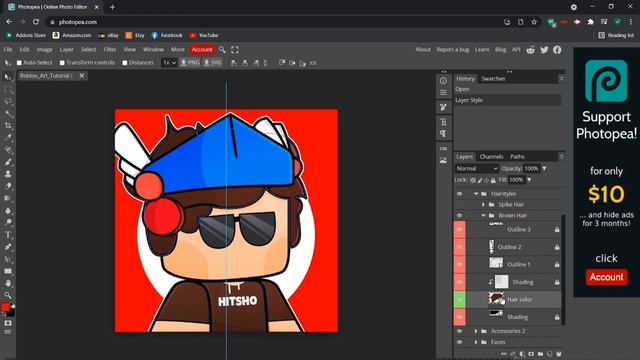The width and height of the screenshot is (640, 360).
Task: Select the Path Select tool
Action: (8, 259)
